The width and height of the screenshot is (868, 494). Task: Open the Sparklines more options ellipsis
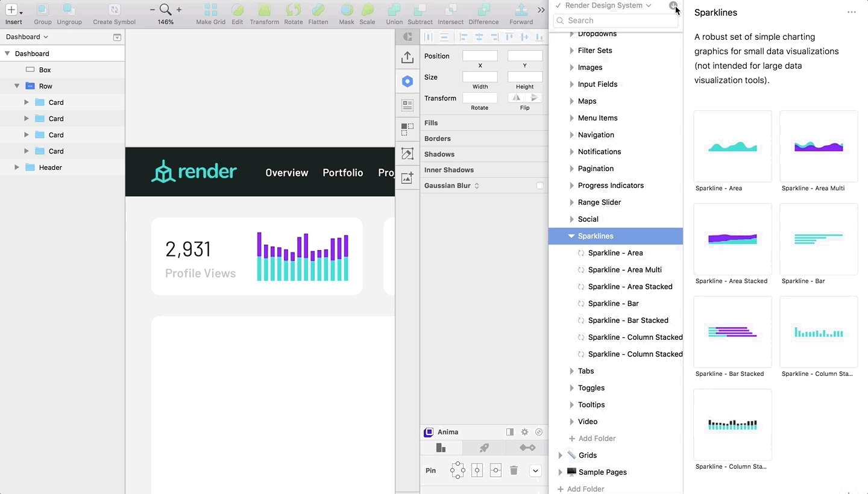pyautogui.click(x=851, y=12)
